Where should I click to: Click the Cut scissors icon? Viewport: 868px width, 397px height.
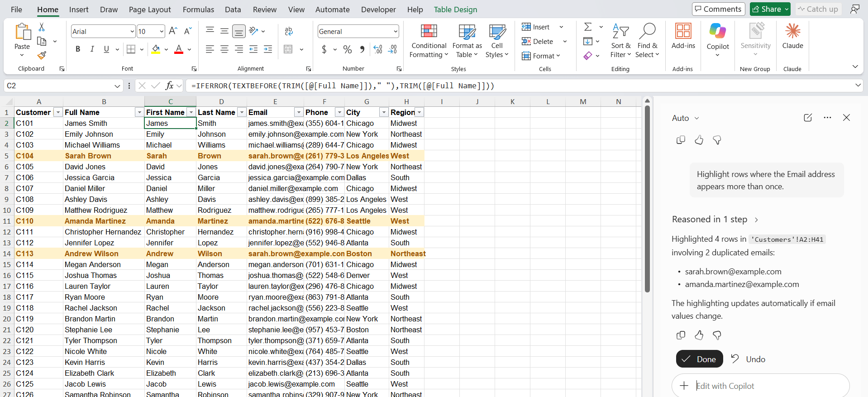[42, 27]
